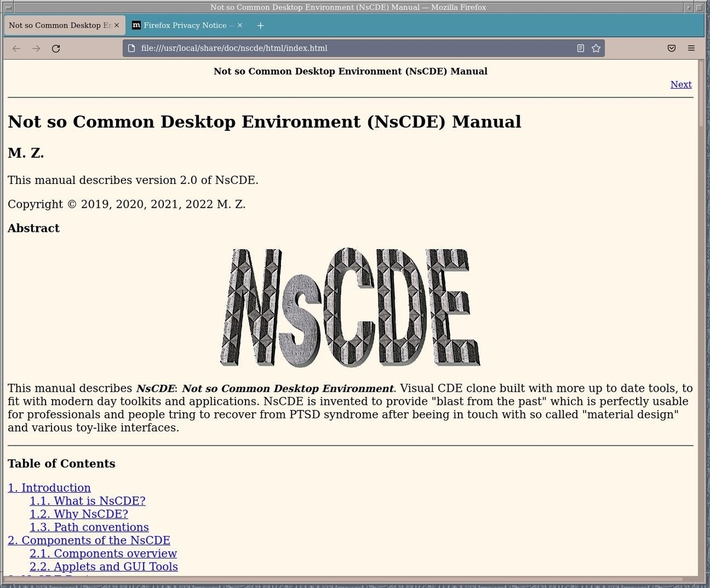Click the Table of Contents heading
The image size is (710, 588).
pyautogui.click(x=62, y=464)
